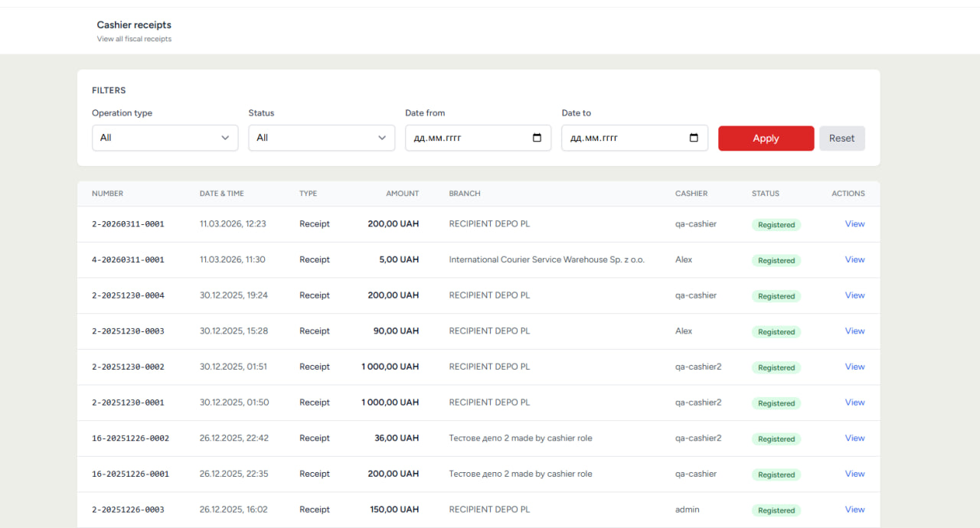
Task: Click qa-cashier2 cell for receipt 2-20251230-0002
Action: (698, 367)
